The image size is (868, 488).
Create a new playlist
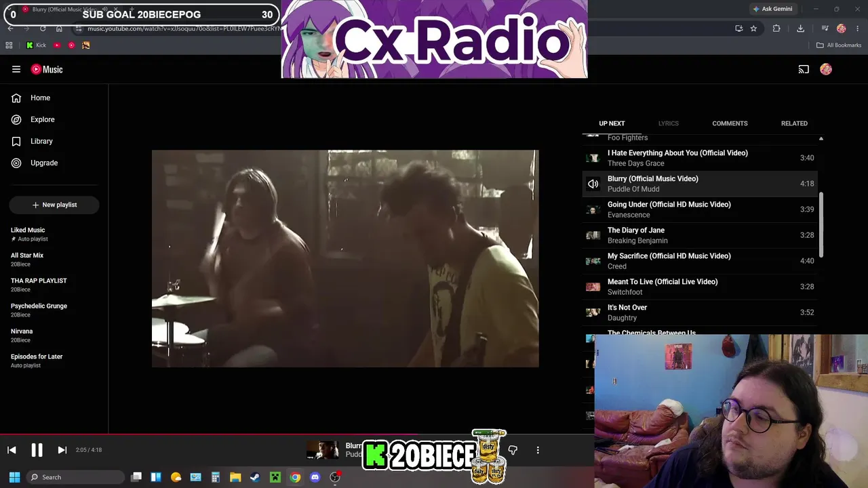point(54,205)
